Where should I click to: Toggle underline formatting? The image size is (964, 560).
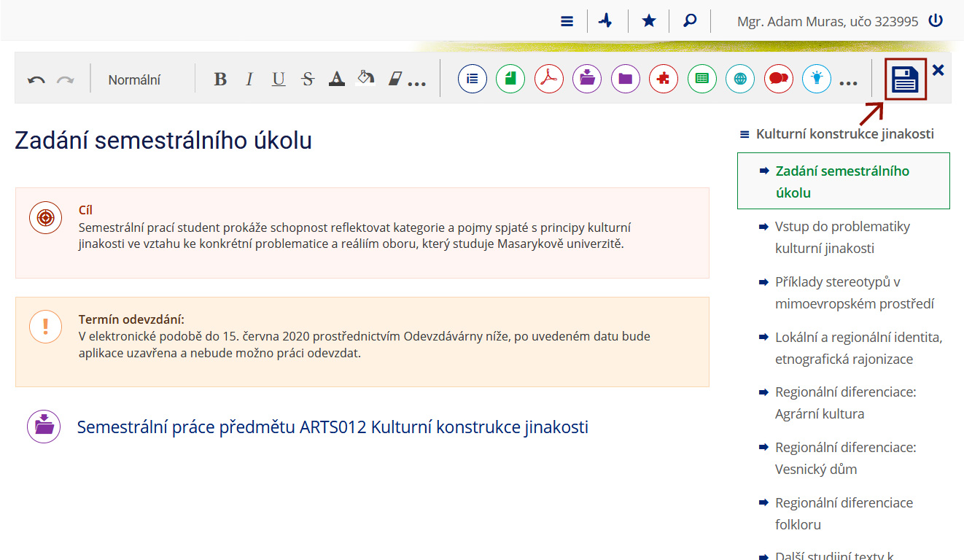279,79
